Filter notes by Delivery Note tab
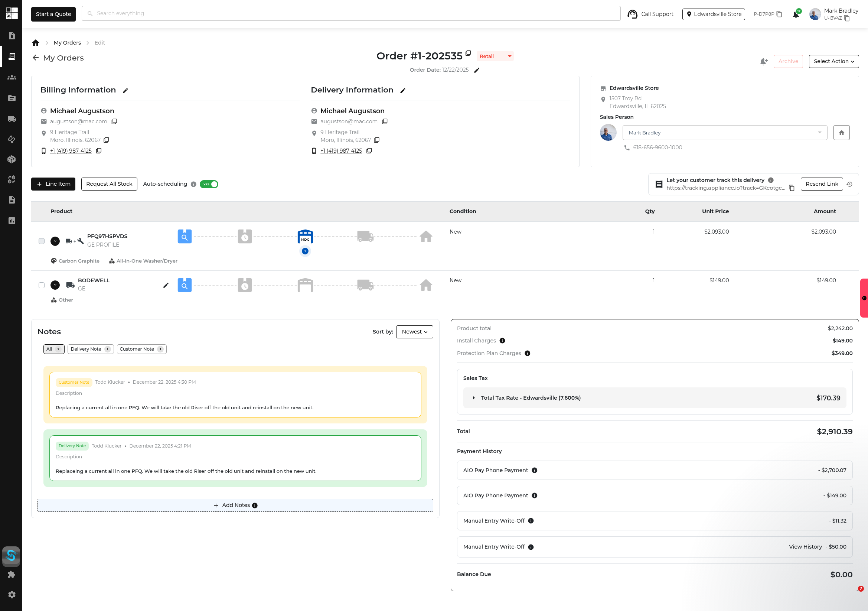 click(x=90, y=349)
